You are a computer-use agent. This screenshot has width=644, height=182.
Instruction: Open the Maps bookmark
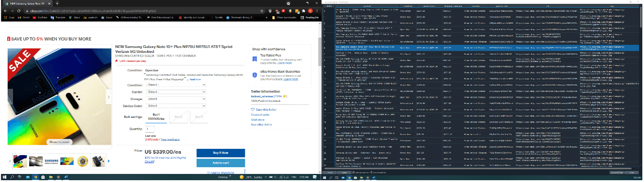point(74,17)
